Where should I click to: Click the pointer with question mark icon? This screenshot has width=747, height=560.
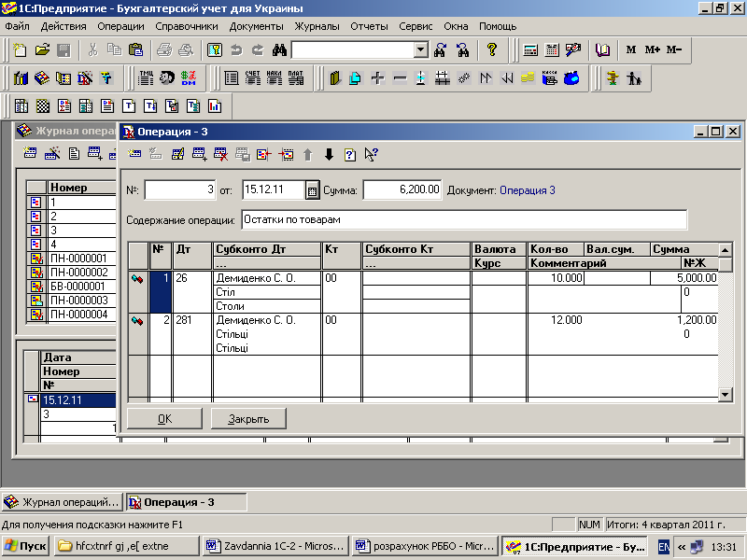point(371,154)
